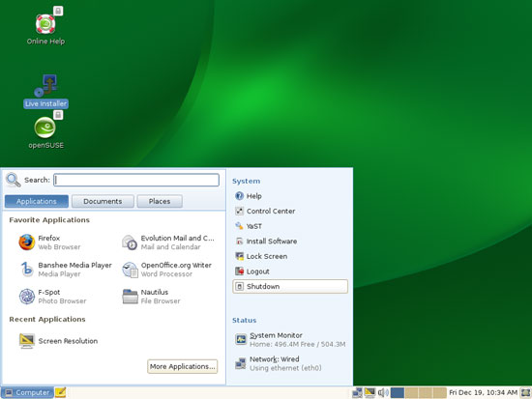Launch Banshee Media Player

[65, 270]
